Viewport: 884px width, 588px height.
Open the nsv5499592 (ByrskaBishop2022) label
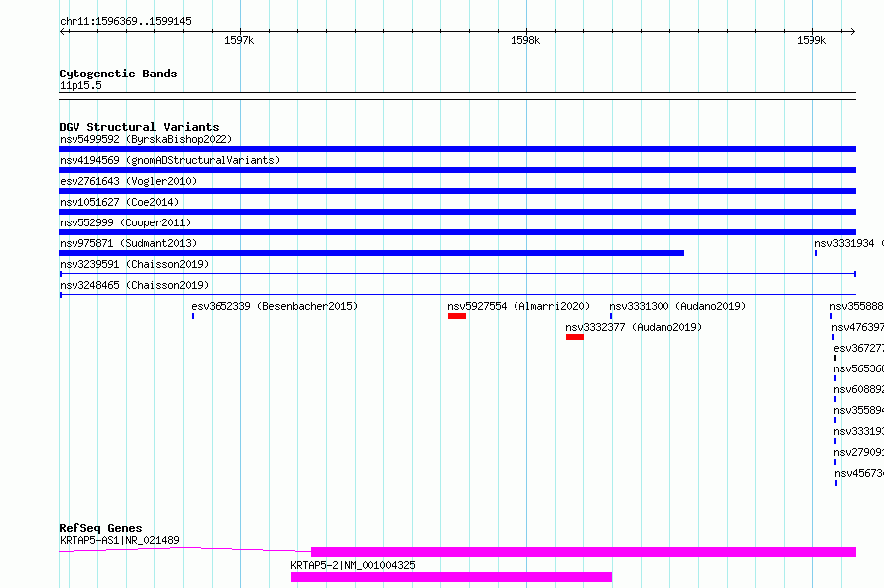[x=146, y=139]
